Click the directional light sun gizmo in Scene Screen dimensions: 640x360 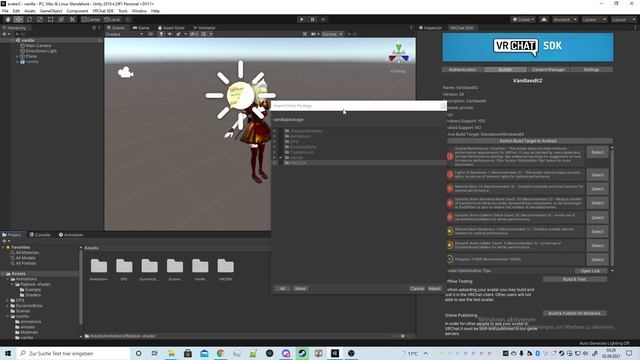point(240,96)
